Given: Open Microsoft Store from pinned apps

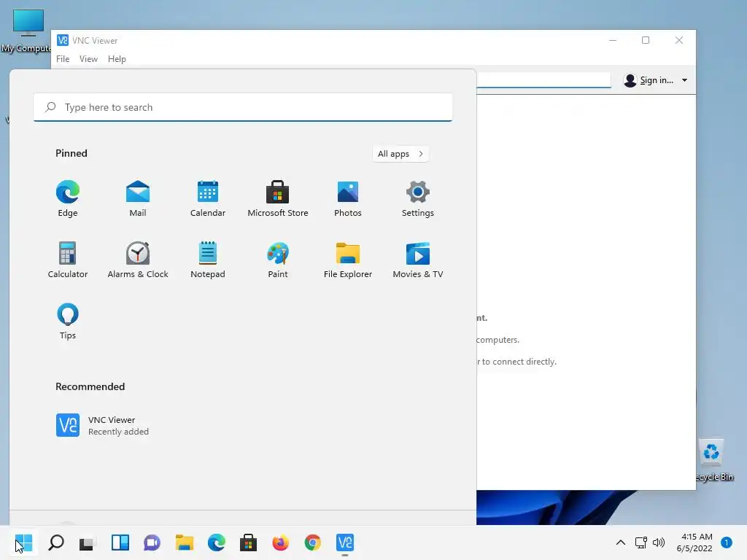Looking at the screenshot, I should tap(278, 198).
